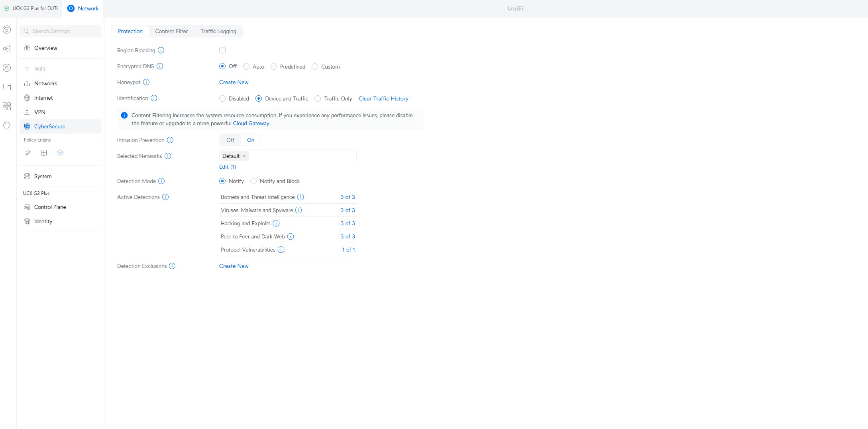Click the blue Network app icon
The height and width of the screenshot is (429, 868).
pos(71,8)
